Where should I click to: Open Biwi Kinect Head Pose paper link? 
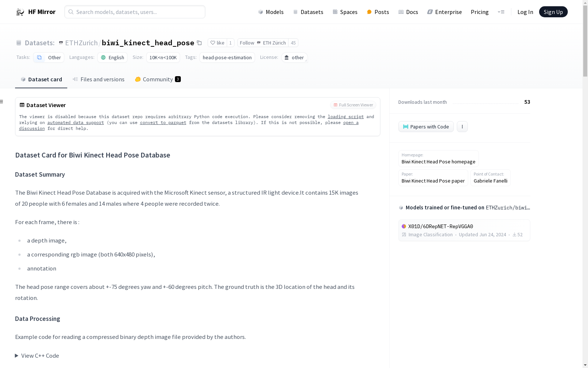pos(433,178)
